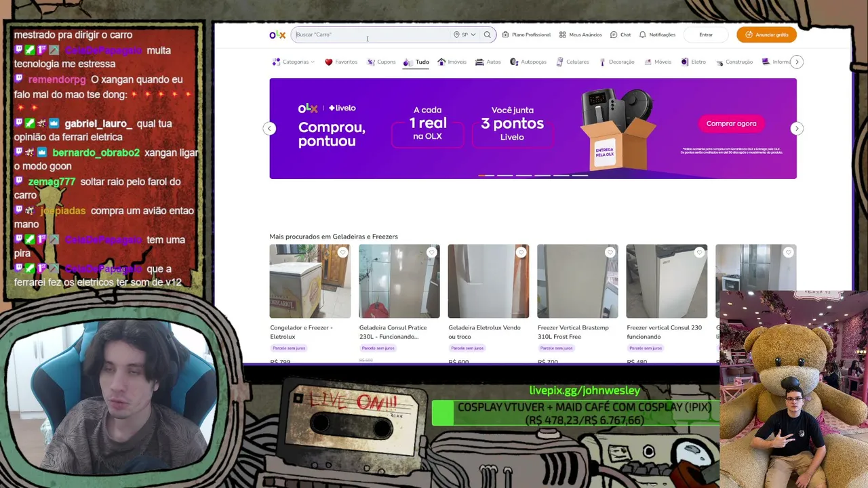Screen dimensions: 868x488
Task: Open Freezer vertical Consul 230 funcionando title
Action: tap(664, 332)
